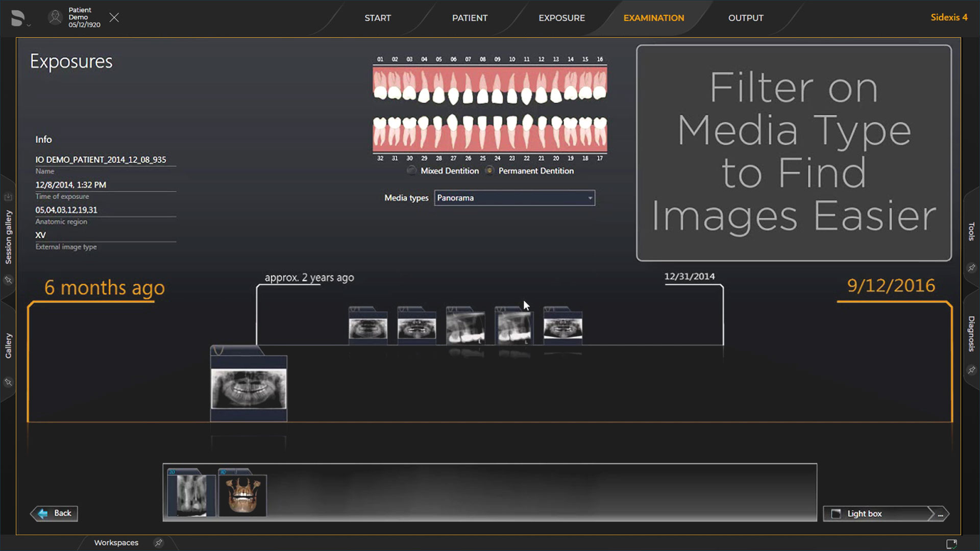Screen dimensions: 980x551
Task: Switch to the OUTPUT tab
Action: [745, 18]
